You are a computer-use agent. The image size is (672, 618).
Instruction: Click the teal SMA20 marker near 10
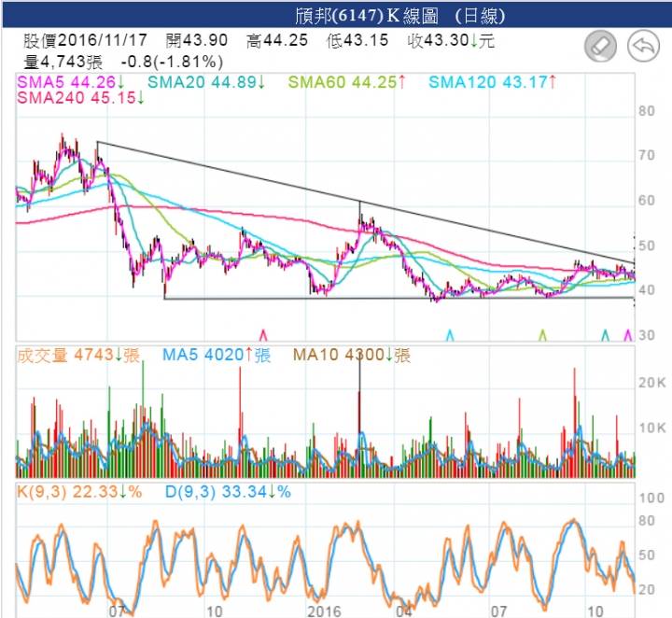coord(605,335)
